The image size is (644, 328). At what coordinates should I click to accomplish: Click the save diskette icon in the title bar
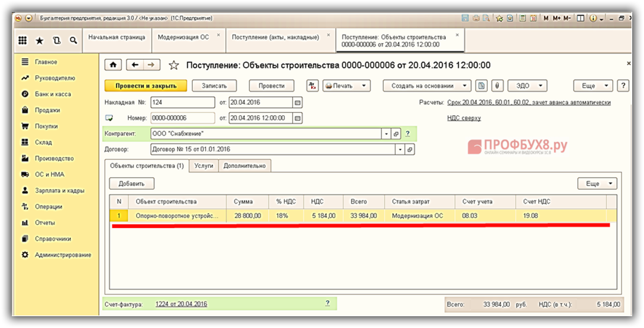click(465, 18)
